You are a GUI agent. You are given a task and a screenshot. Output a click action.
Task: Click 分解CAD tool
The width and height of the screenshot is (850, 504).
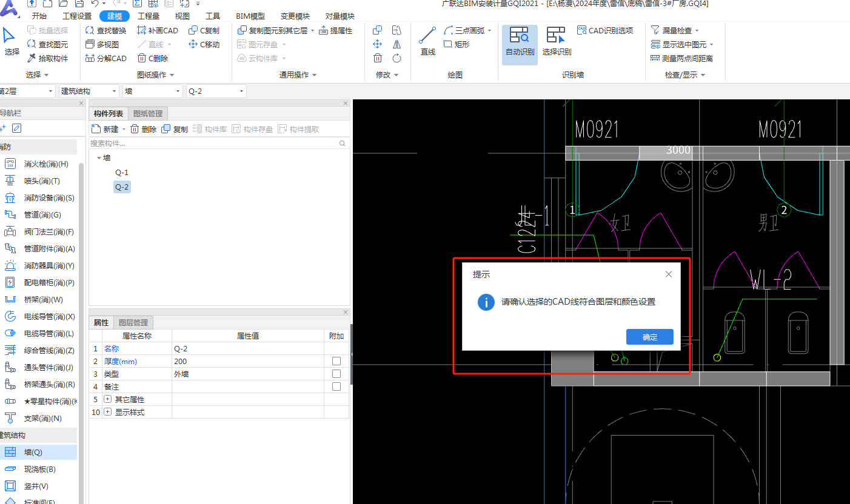[105, 58]
